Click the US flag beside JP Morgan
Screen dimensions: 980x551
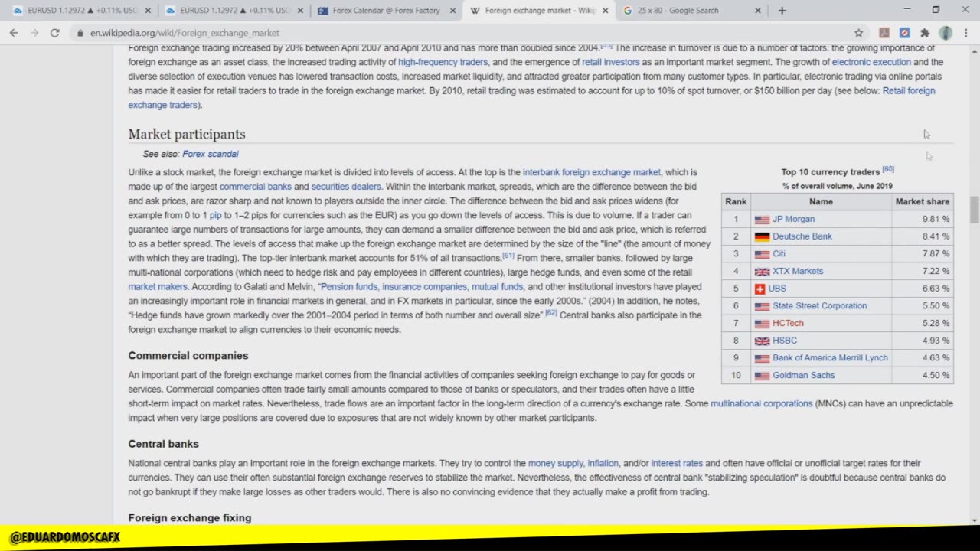click(762, 220)
